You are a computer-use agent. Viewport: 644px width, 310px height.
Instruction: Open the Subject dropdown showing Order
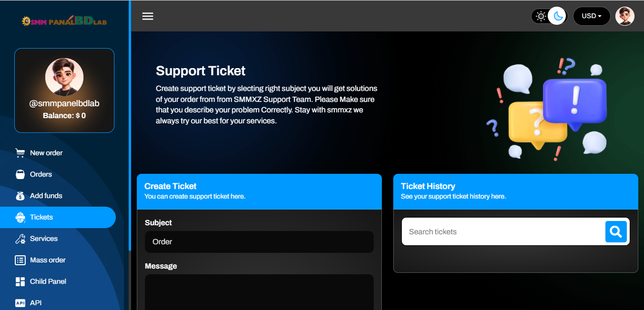tap(259, 242)
